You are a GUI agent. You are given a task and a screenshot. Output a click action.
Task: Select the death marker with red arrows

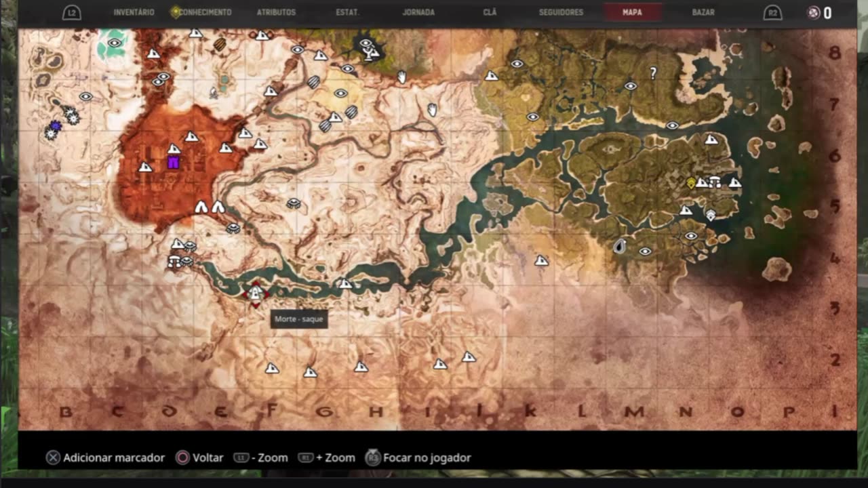point(256,293)
